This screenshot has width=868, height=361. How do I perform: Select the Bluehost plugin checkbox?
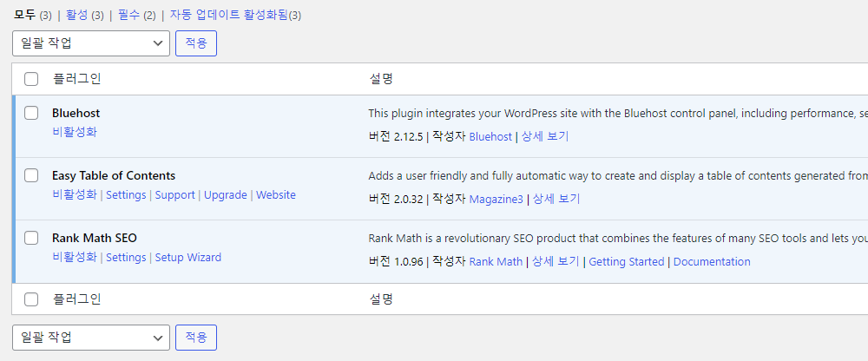pyautogui.click(x=31, y=113)
